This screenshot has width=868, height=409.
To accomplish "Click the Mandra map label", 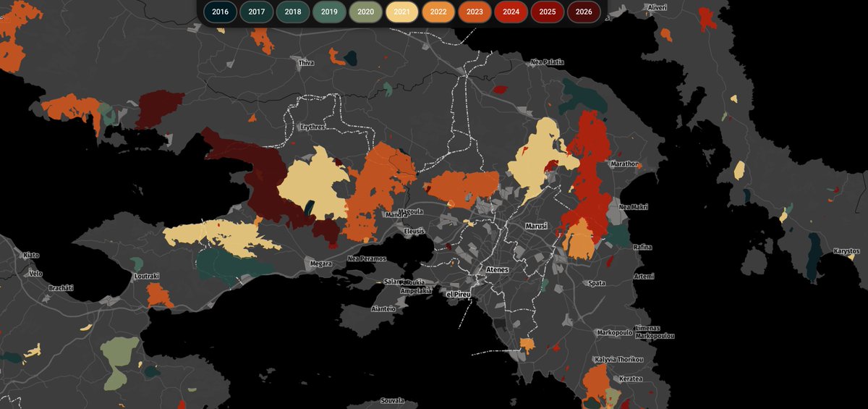I will coord(396,214).
